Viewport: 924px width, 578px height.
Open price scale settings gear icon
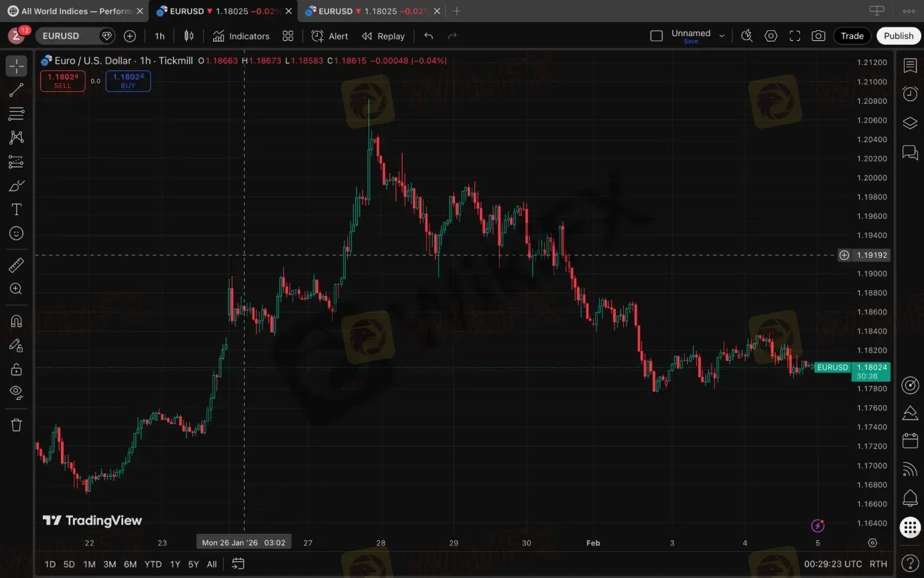coord(872,543)
